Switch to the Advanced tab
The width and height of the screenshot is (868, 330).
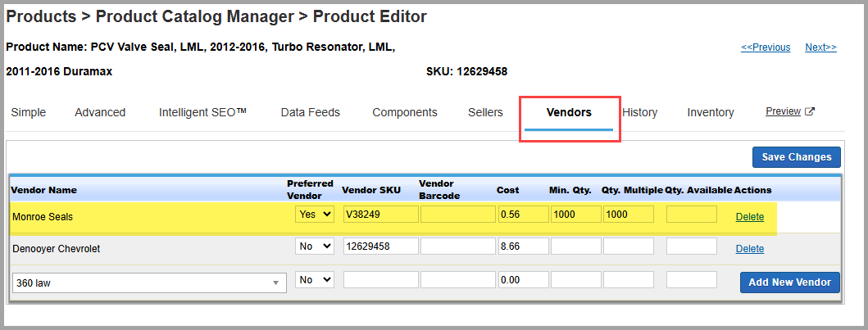(100, 113)
